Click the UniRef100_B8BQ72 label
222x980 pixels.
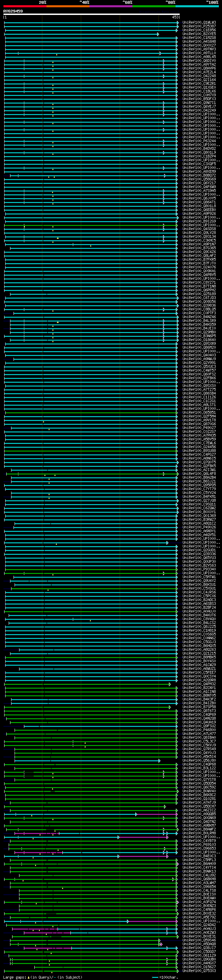point(199,175)
